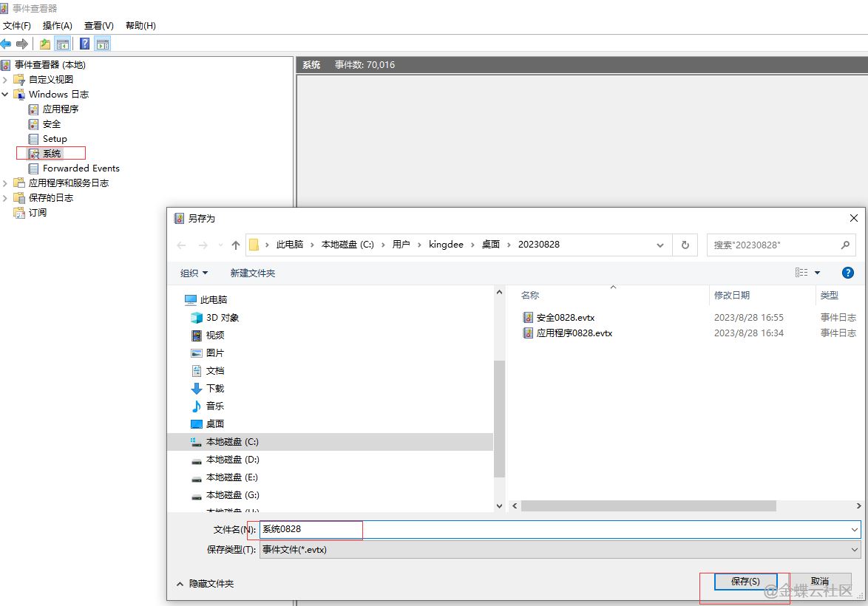Click the 文件名 input field
The width and height of the screenshot is (868, 606).
[555, 529]
